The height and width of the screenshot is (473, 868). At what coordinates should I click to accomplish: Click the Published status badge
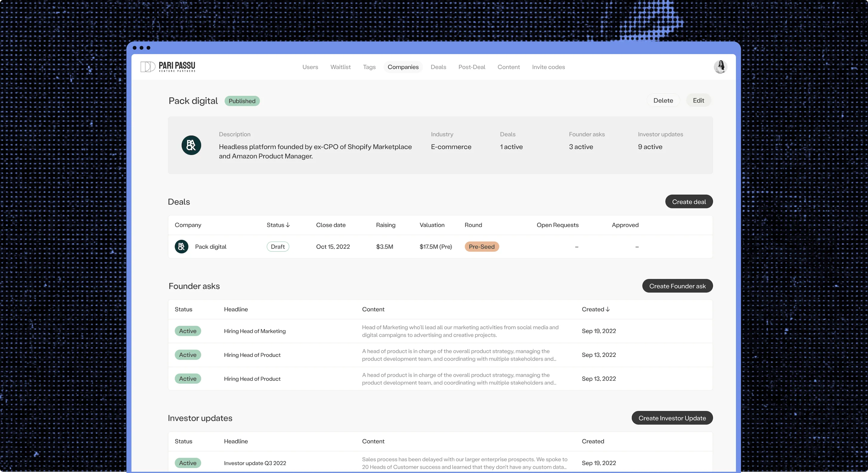coord(242,101)
